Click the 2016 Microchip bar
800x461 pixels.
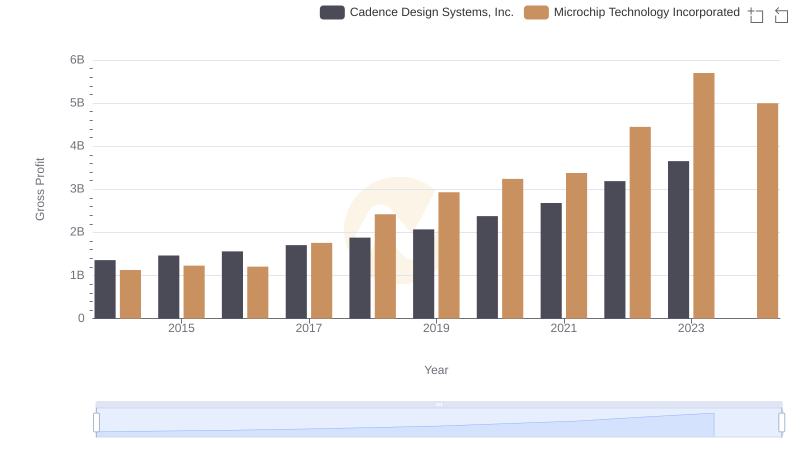(x=258, y=293)
